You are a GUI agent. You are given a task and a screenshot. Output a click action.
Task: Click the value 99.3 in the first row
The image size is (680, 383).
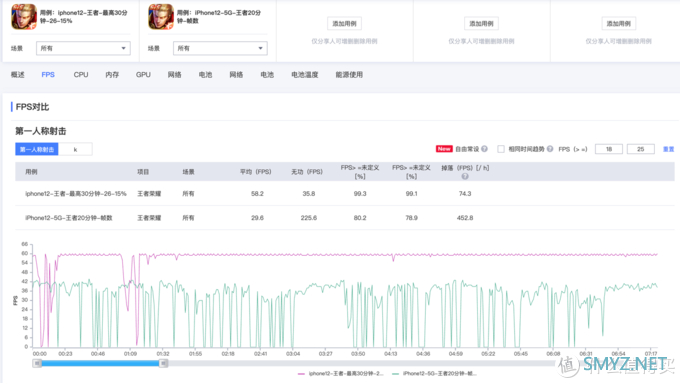pyautogui.click(x=360, y=193)
